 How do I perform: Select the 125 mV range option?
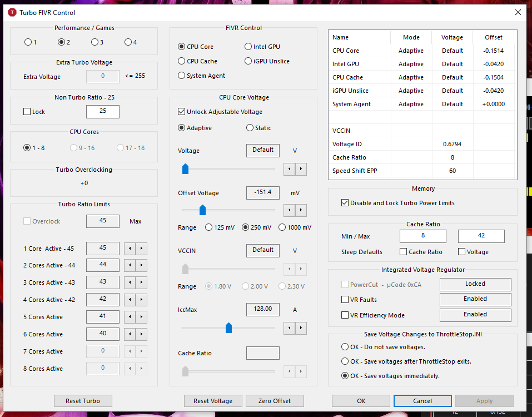point(209,227)
